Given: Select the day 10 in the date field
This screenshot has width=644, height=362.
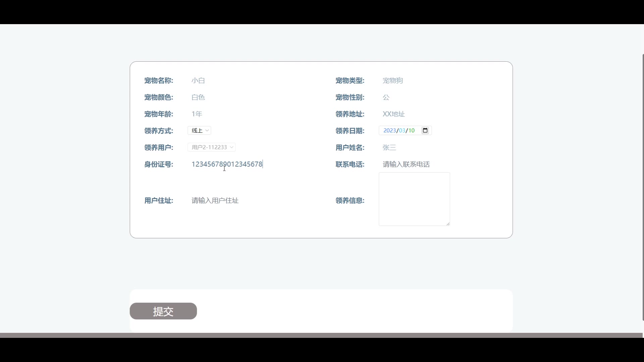Looking at the screenshot, I should [x=412, y=130].
